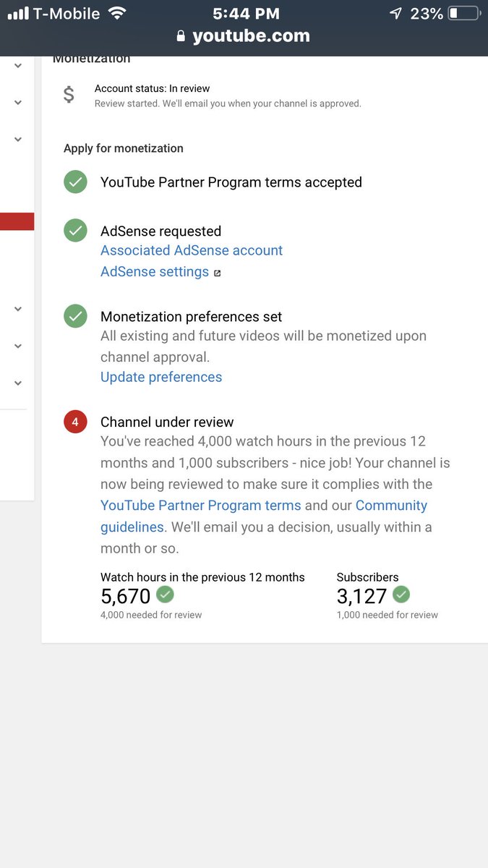Tap the 23% battery percentage
Viewport: 488px width, 868px height.
click(426, 13)
